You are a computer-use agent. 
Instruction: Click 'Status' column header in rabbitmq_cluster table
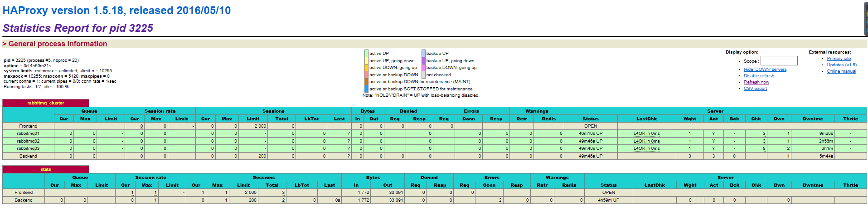(591, 119)
